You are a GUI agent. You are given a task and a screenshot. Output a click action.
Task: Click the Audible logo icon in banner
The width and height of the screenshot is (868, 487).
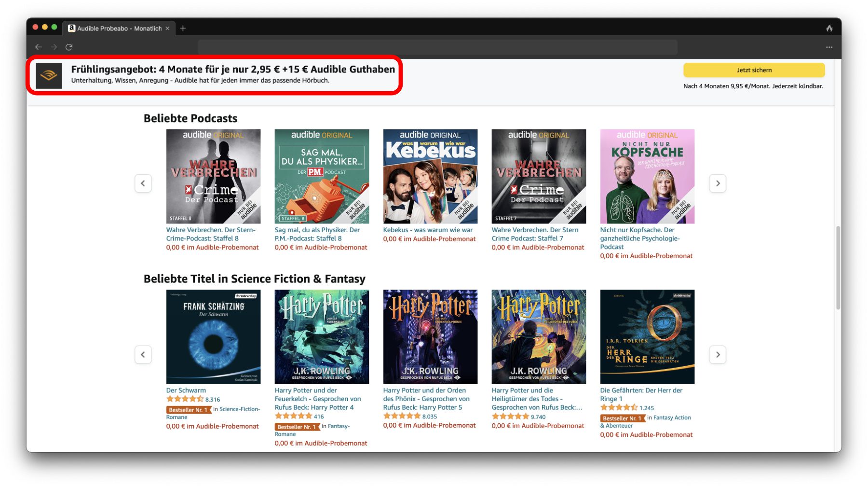pos(49,75)
